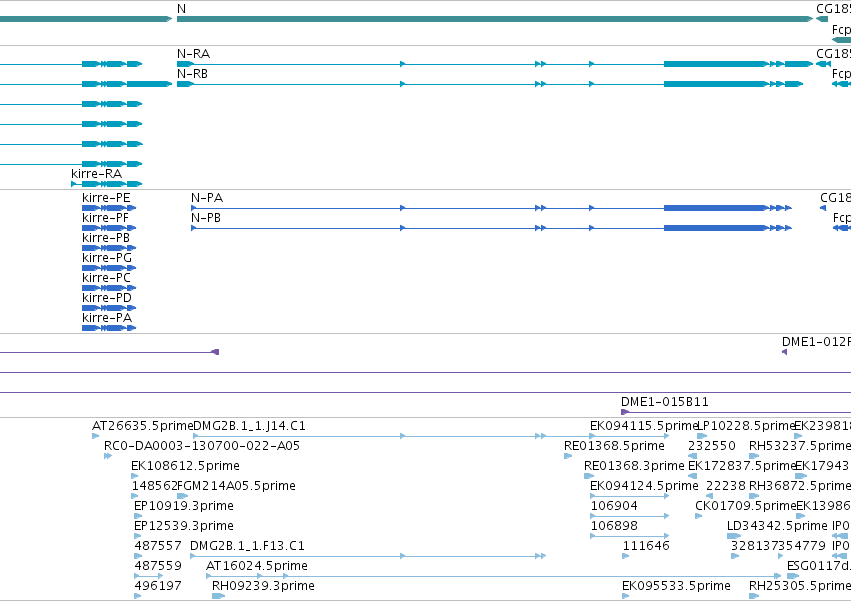The height and width of the screenshot is (601, 851).
Task: Select the RH25305.5prime EST label
Action: point(800,586)
